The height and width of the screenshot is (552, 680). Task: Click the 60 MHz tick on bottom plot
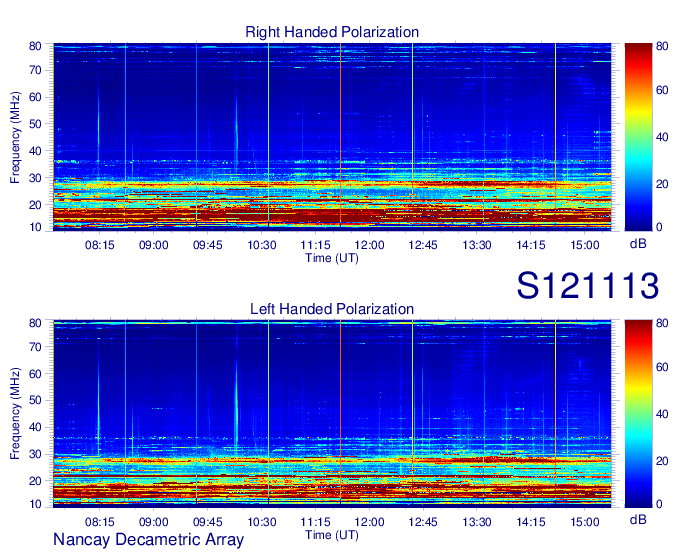tap(35, 374)
